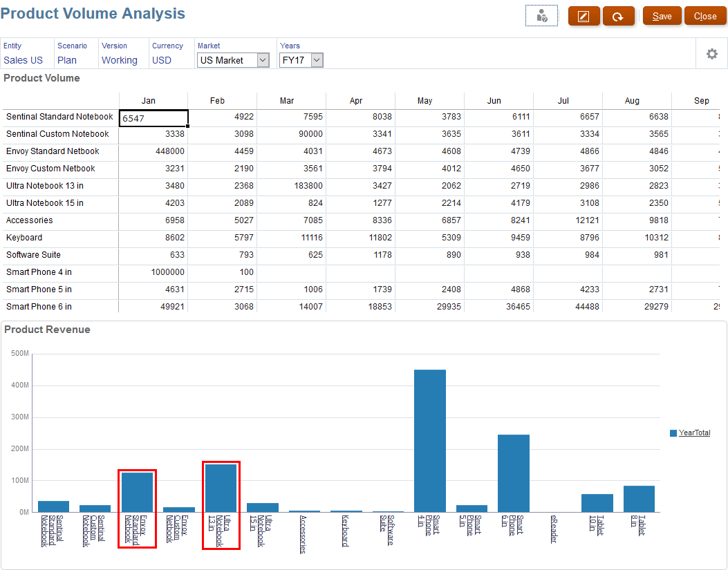Open the Actions gear icon
The image size is (728, 570).
711,53
